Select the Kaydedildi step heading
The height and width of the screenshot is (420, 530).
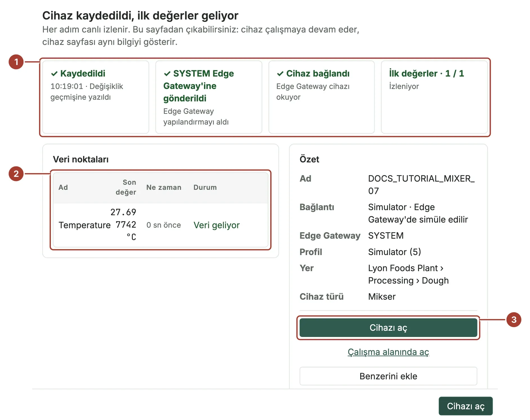[83, 73]
